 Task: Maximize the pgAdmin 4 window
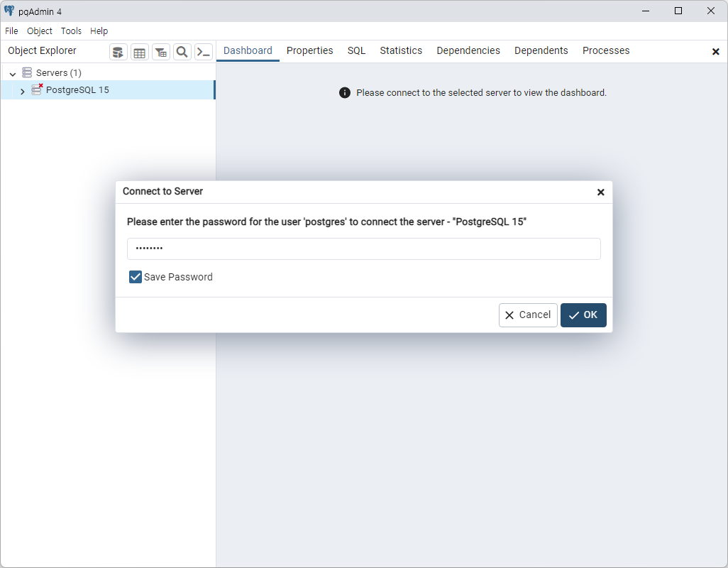pyautogui.click(x=678, y=11)
